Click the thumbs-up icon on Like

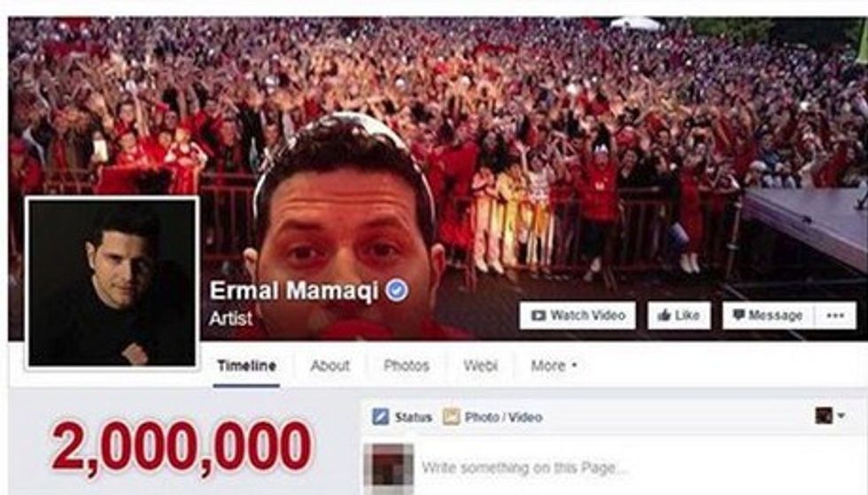(x=663, y=315)
